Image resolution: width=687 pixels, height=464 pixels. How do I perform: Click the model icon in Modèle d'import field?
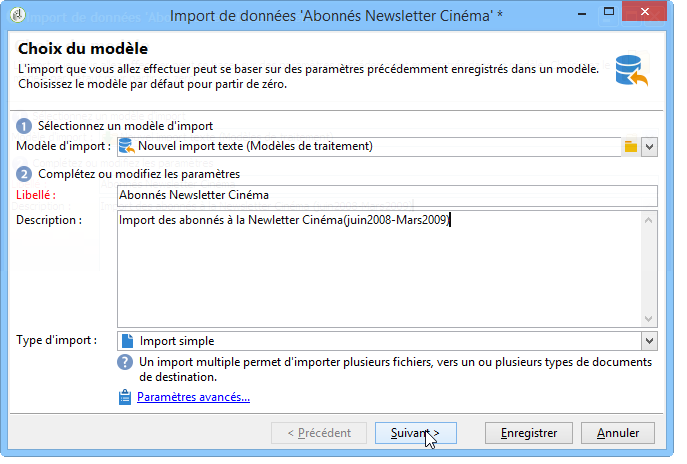pos(127,147)
